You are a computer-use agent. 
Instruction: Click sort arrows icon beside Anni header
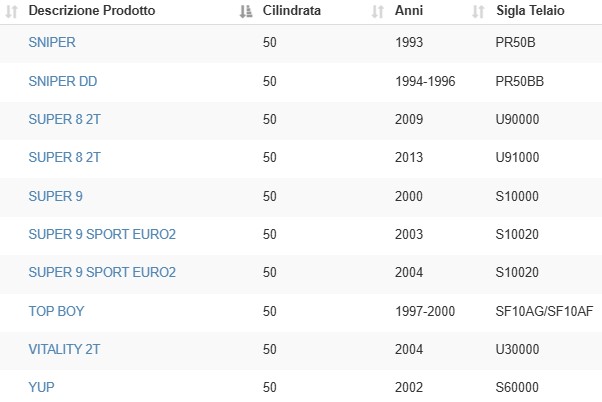tap(378, 12)
